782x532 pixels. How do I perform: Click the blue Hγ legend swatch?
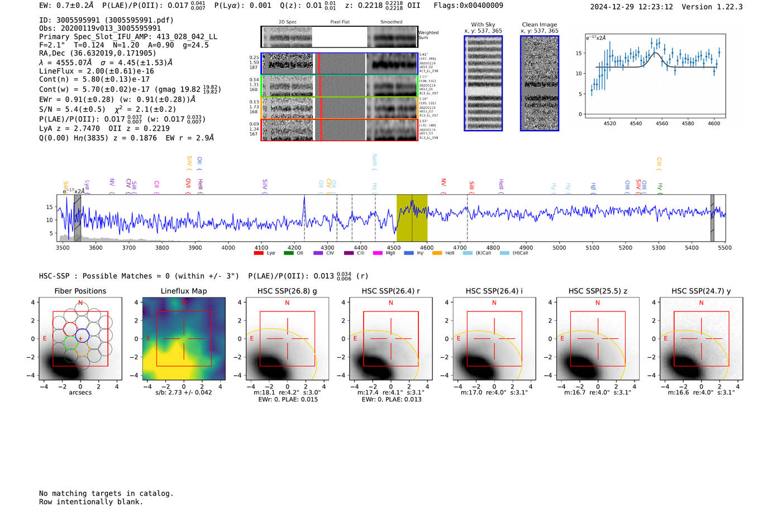tap(409, 253)
